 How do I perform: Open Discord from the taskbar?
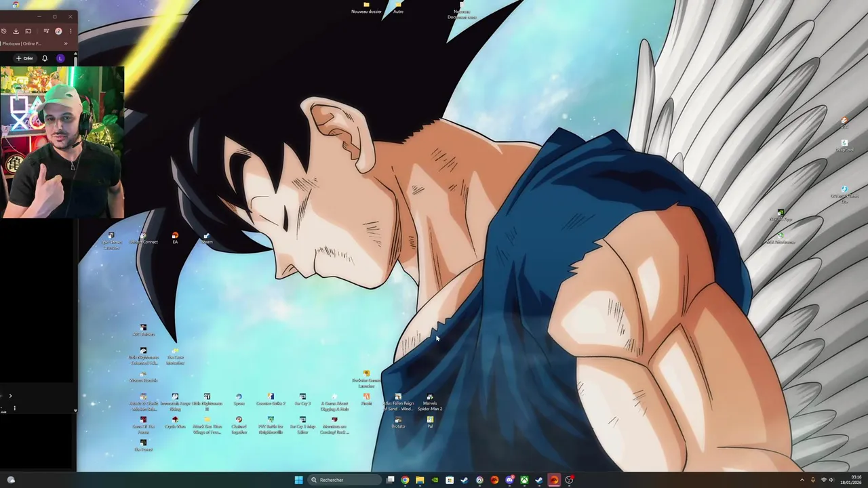pos(509,480)
